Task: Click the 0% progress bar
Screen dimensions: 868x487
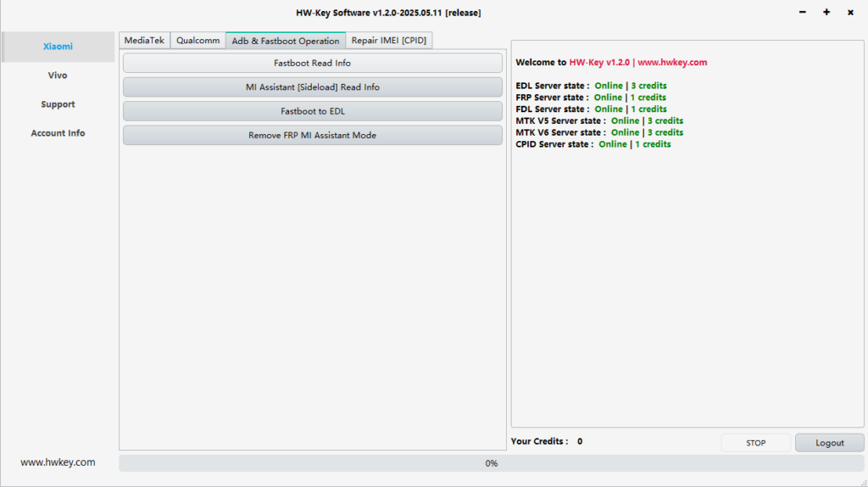Action: click(491, 463)
